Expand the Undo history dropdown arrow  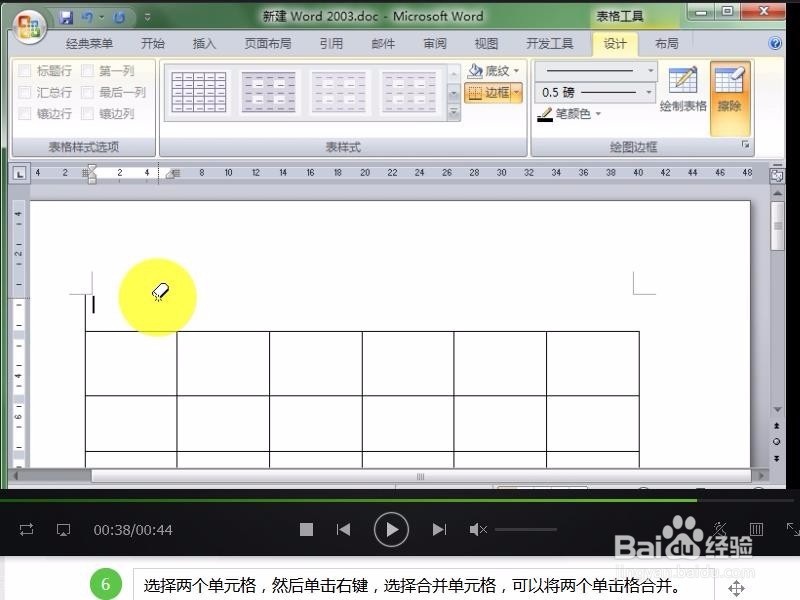point(102,17)
